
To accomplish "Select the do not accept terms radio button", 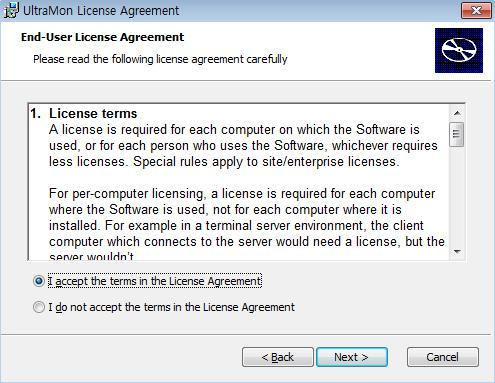I will point(39,307).
